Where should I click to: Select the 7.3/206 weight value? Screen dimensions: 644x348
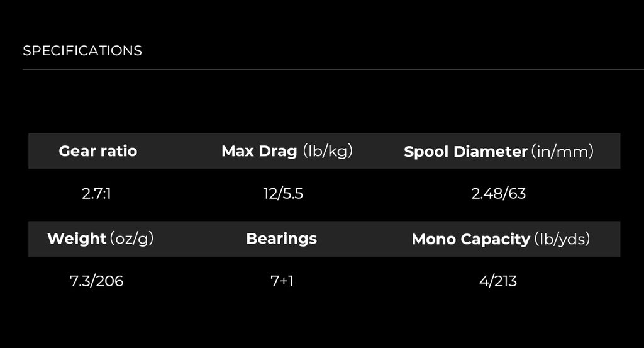click(x=96, y=281)
